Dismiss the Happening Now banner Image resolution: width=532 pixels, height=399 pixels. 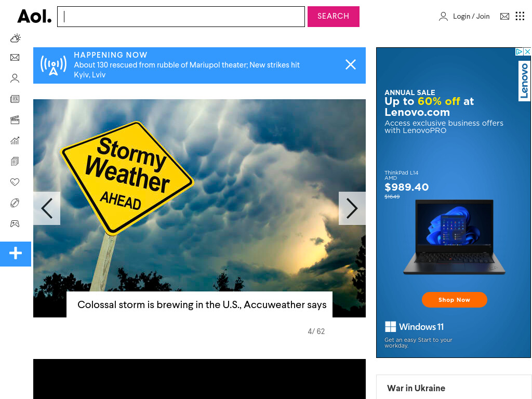pos(351,64)
